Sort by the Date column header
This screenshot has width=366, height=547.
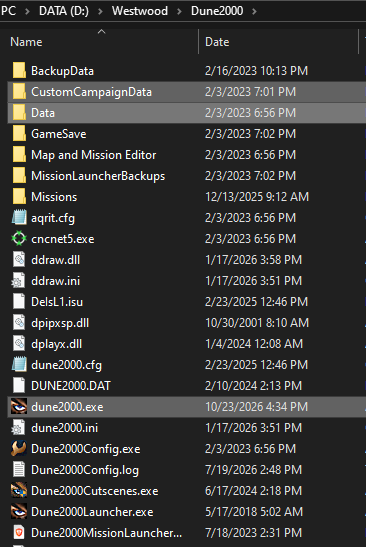217,42
